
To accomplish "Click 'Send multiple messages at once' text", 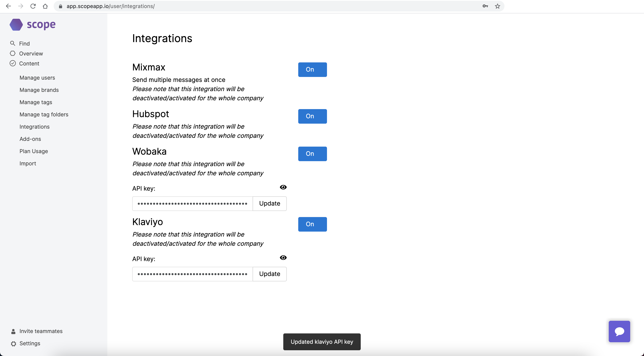I will [178, 80].
